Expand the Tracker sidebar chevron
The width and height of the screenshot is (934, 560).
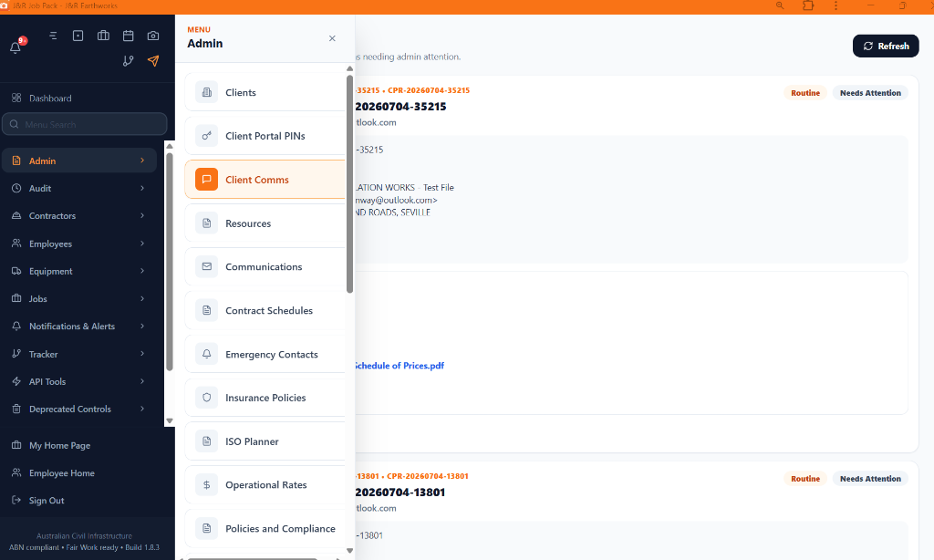[142, 354]
